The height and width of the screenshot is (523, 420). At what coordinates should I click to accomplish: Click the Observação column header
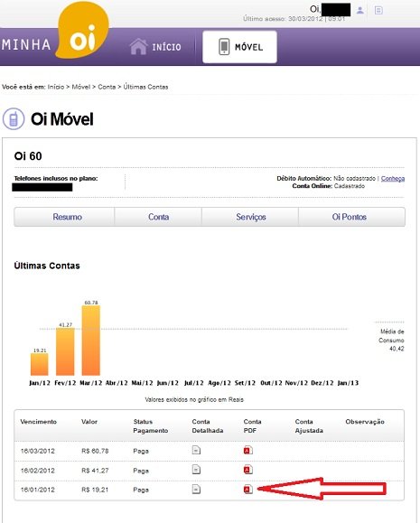(365, 422)
